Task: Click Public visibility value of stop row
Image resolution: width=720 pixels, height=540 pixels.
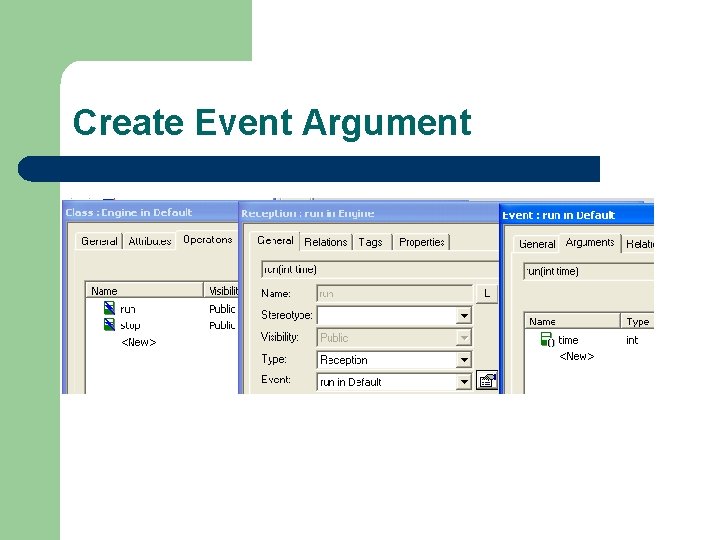Action: 222,326
